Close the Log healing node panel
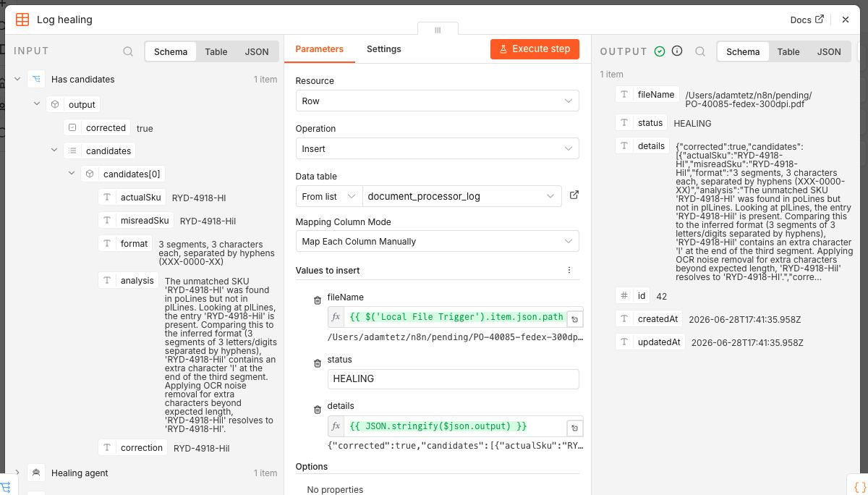This screenshot has height=495, width=868. pos(846,20)
